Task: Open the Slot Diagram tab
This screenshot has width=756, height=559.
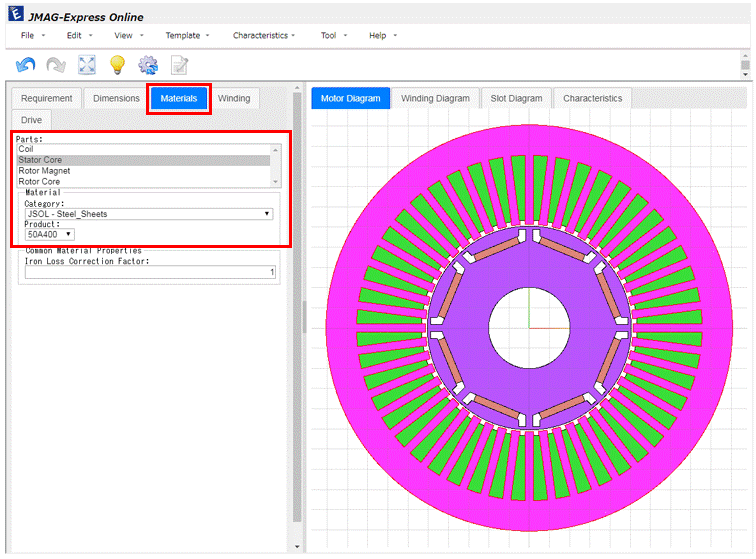Action: [x=516, y=98]
